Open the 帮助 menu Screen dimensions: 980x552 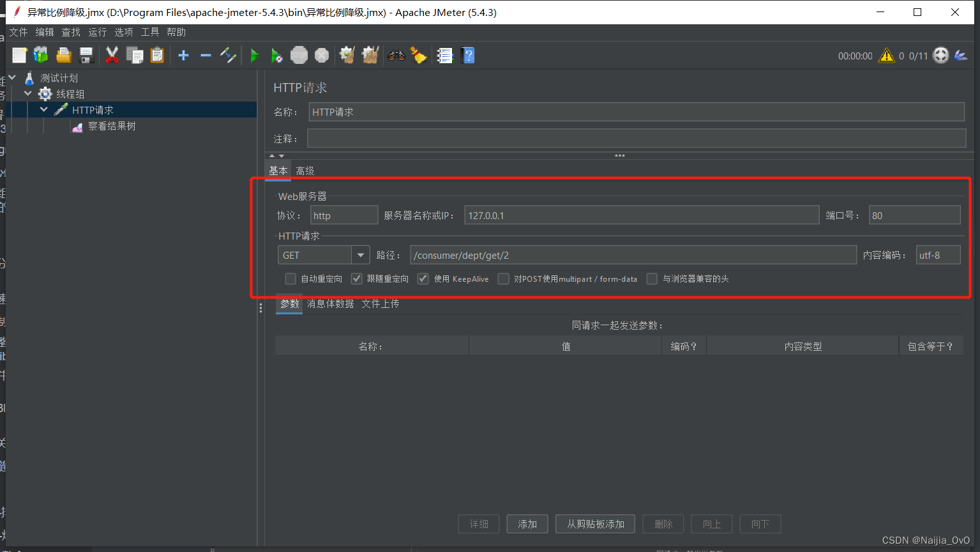click(x=176, y=32)
